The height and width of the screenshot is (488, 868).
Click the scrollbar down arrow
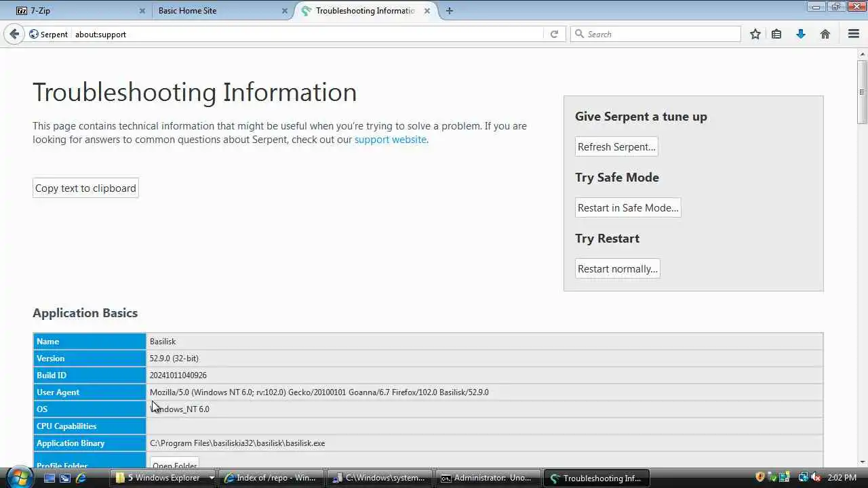862,462
